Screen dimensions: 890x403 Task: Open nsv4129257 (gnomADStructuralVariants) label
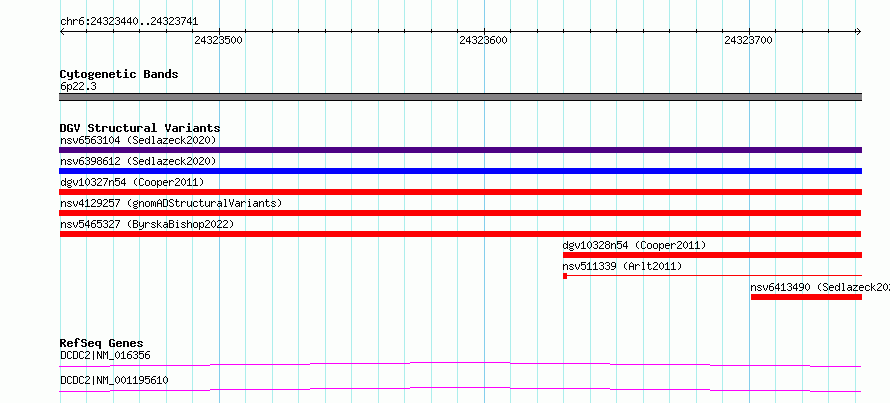171,203
